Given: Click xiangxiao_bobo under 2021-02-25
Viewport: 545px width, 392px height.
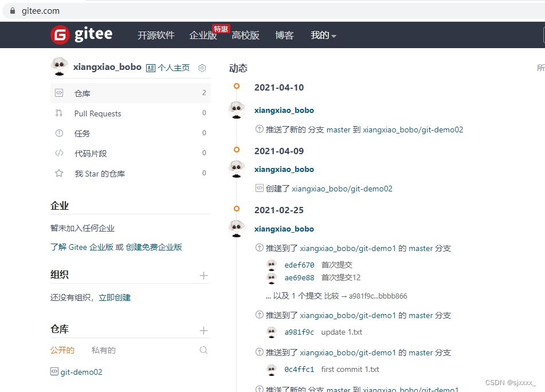Looking at the screenshot, I should (284, 229).
